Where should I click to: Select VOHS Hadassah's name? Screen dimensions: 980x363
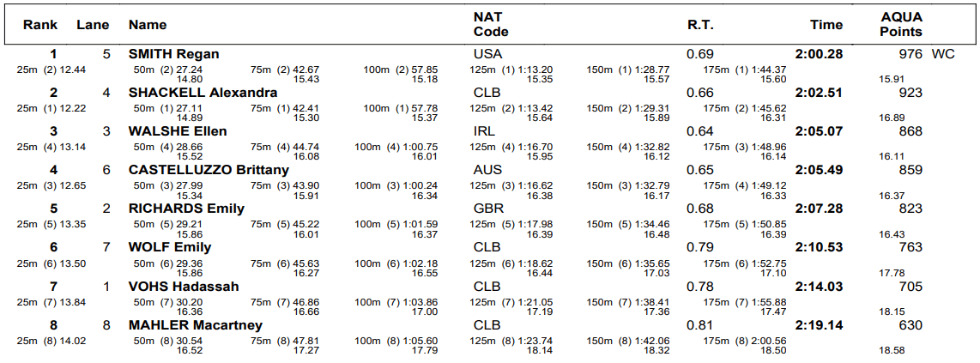pos(184,286)
